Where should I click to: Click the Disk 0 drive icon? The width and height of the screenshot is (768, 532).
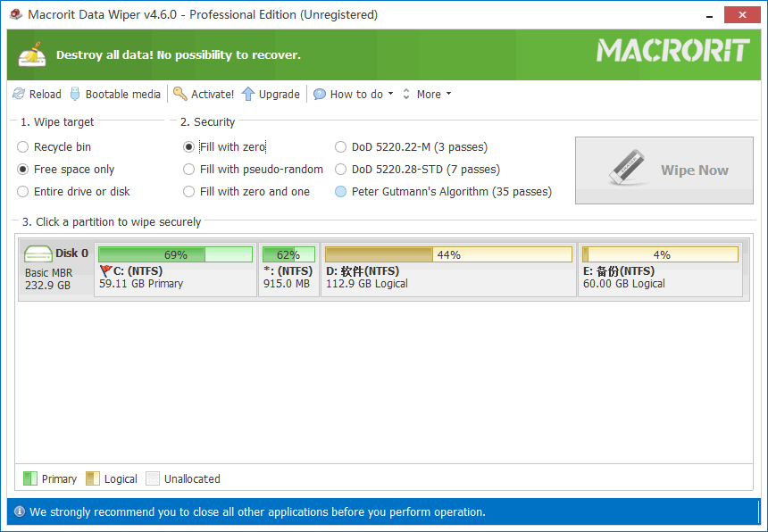click(38, 254)
